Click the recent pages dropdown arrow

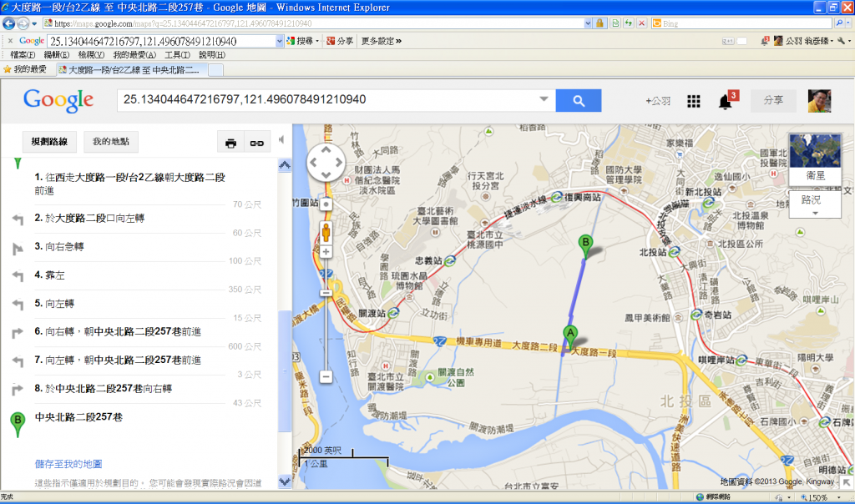tap(33, 24)
